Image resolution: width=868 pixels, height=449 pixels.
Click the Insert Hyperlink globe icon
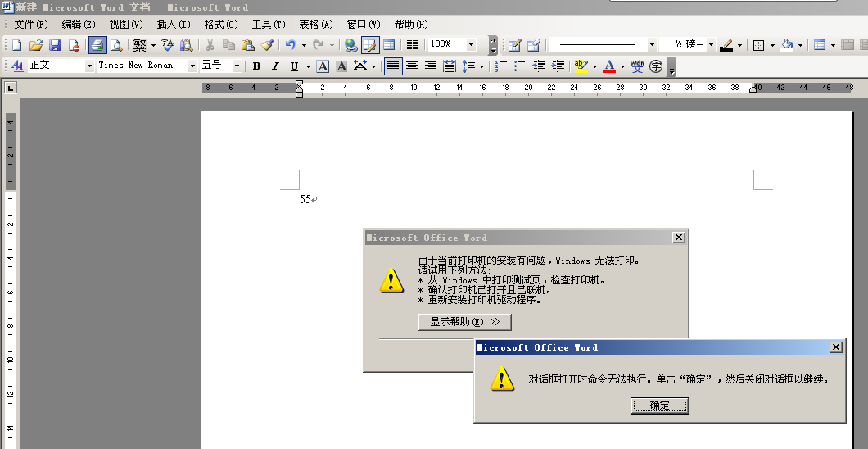point(350,45)
